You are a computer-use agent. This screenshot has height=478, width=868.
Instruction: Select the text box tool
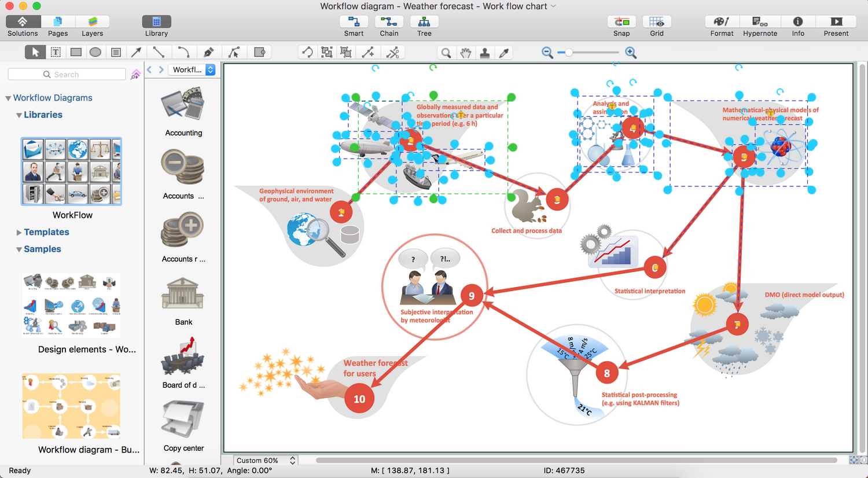click(56, 52)
